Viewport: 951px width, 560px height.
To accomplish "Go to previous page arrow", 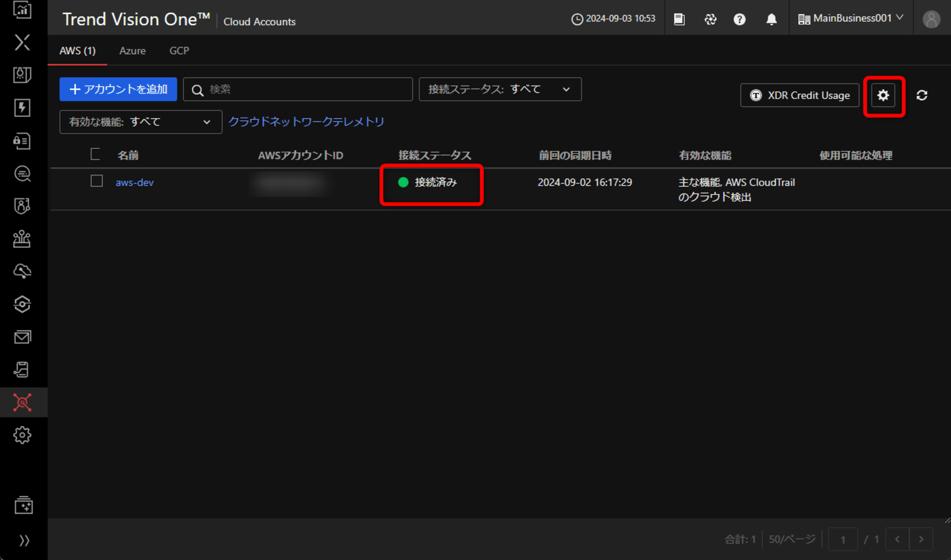I will tap(897, 539).
